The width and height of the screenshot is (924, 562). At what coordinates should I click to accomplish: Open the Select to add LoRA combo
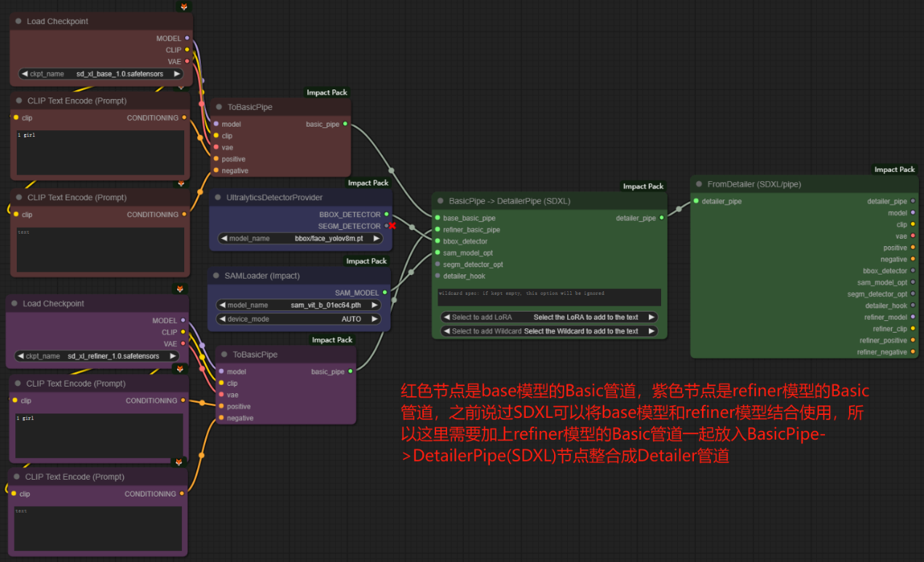pos(549,317)
